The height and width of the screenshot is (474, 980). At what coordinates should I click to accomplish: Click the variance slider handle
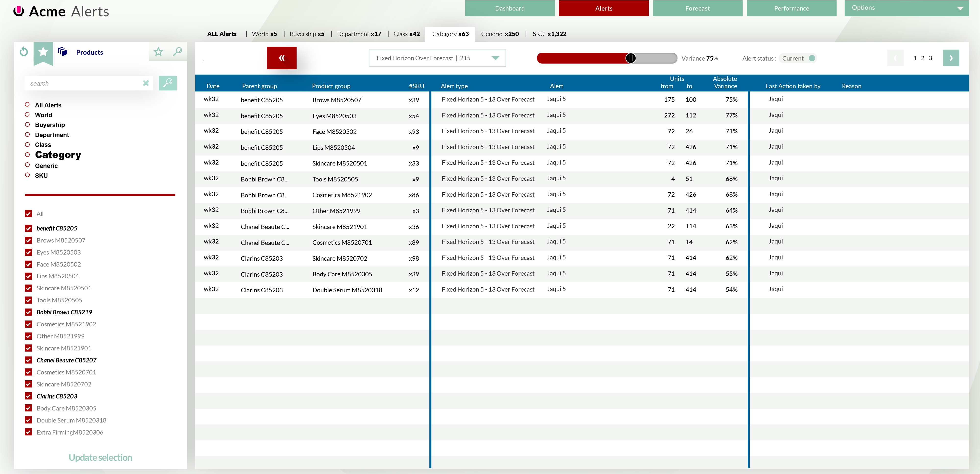(x=630, y=58)
